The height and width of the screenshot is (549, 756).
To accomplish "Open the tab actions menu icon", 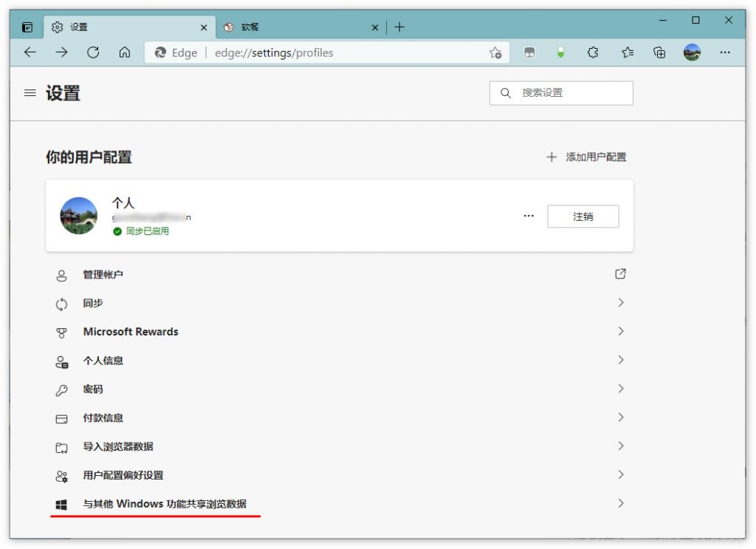I will [27, 27].
